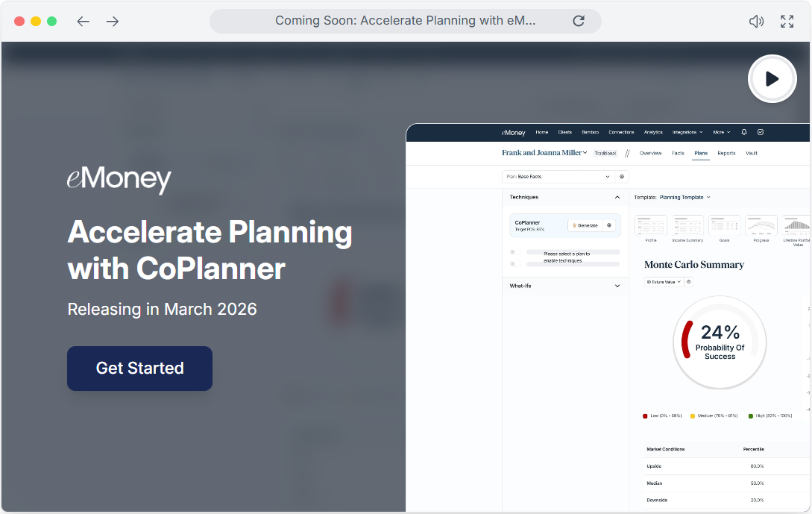This screenshot has width=812, height=514.
Task: Expand the What-Ifs section
Action: [x=617, y=286]
